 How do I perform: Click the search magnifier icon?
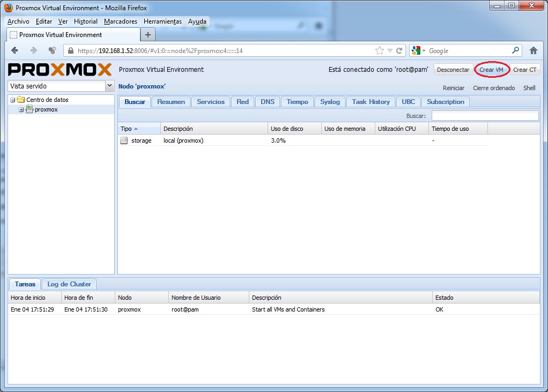pos(515,50)
